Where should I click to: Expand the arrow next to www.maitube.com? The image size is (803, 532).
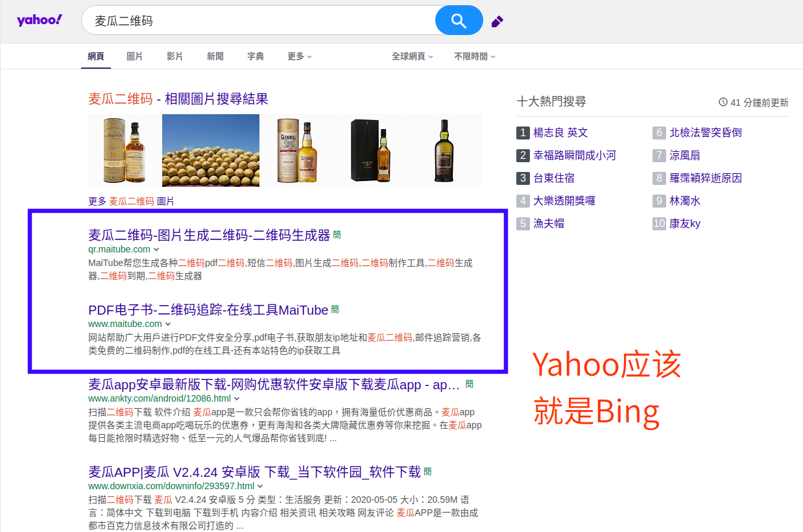pos(168,324)
